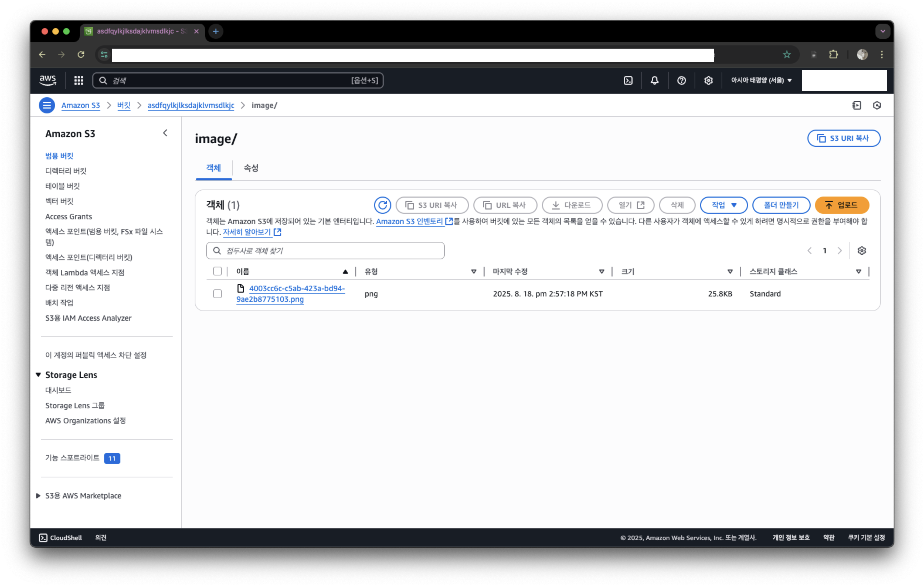This screenshot has height=587, width=924.
Task: Select all objects with header checkbox
Action: pyautogui.click(x=217, y=271)
